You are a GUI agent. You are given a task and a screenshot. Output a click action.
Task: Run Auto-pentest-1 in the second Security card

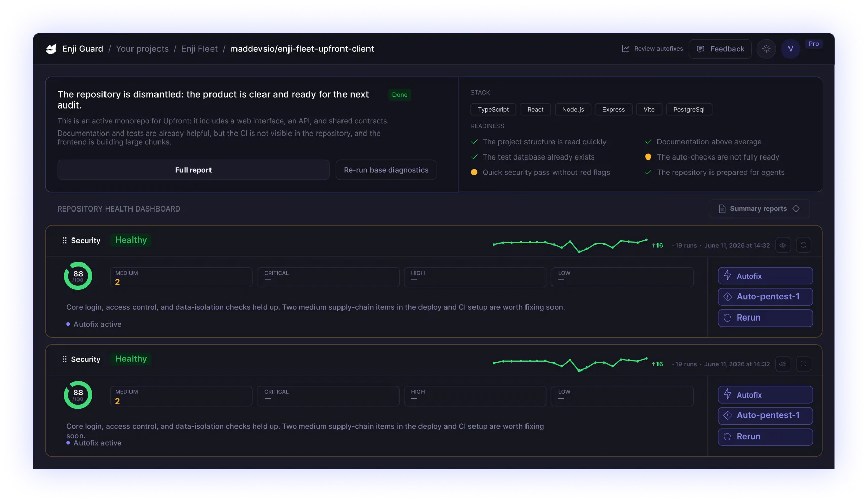click(765, 416)
